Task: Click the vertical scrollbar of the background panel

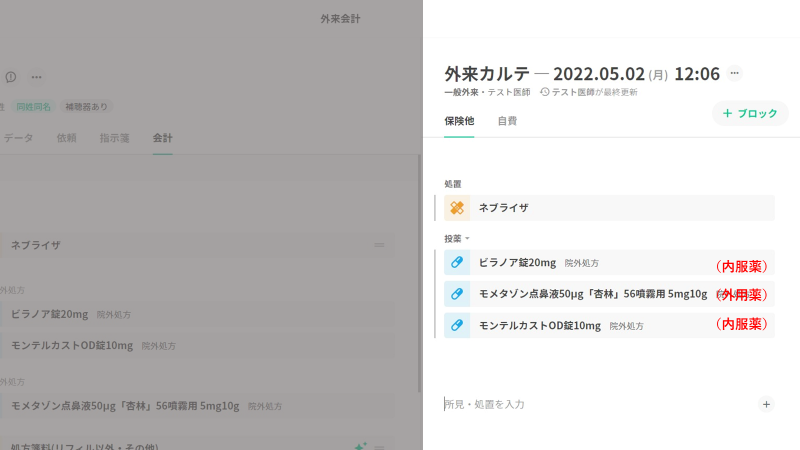Action: click(x=419, y=273)
